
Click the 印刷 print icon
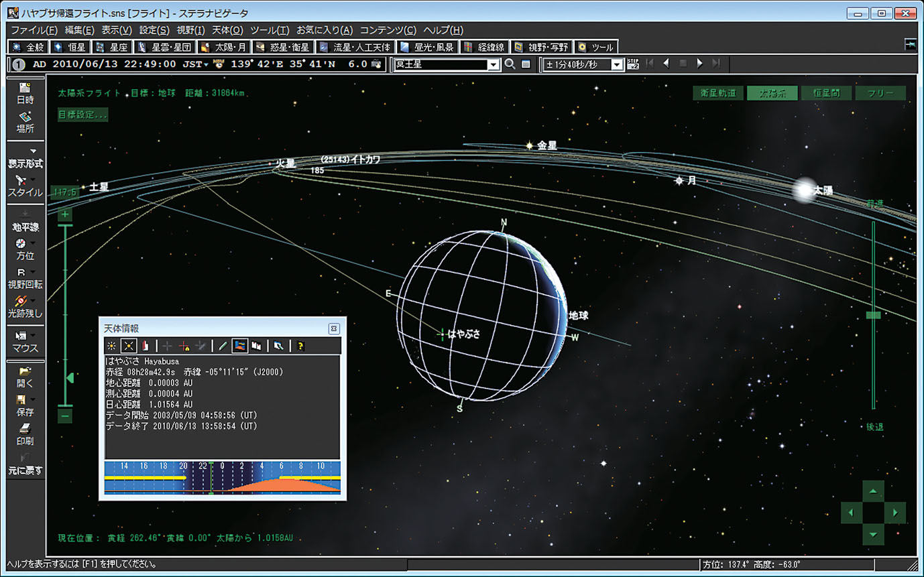pyautogui.click(x=25, y=429)
